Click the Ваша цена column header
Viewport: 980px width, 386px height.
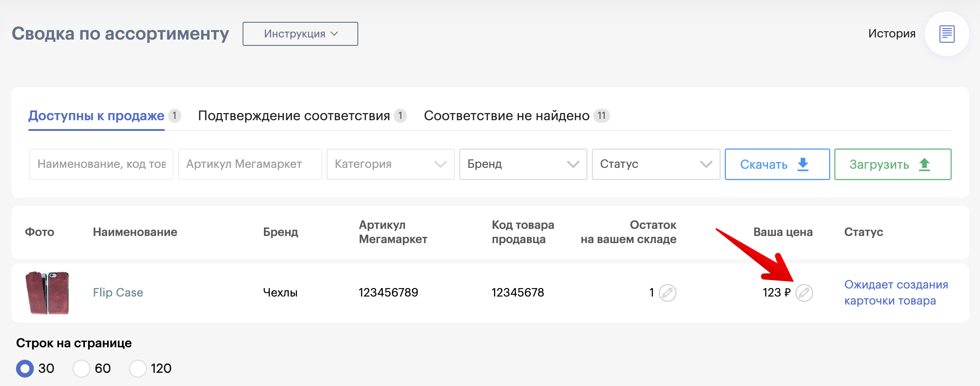point(783,232)
